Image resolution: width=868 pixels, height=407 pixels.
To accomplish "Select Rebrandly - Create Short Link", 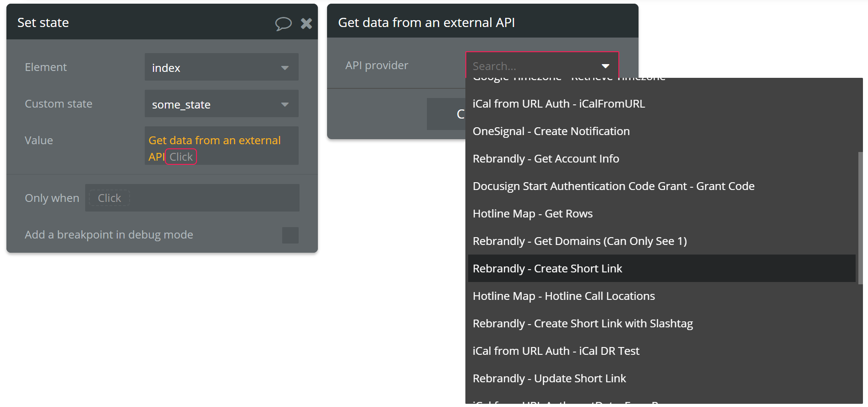I will 547,269.
